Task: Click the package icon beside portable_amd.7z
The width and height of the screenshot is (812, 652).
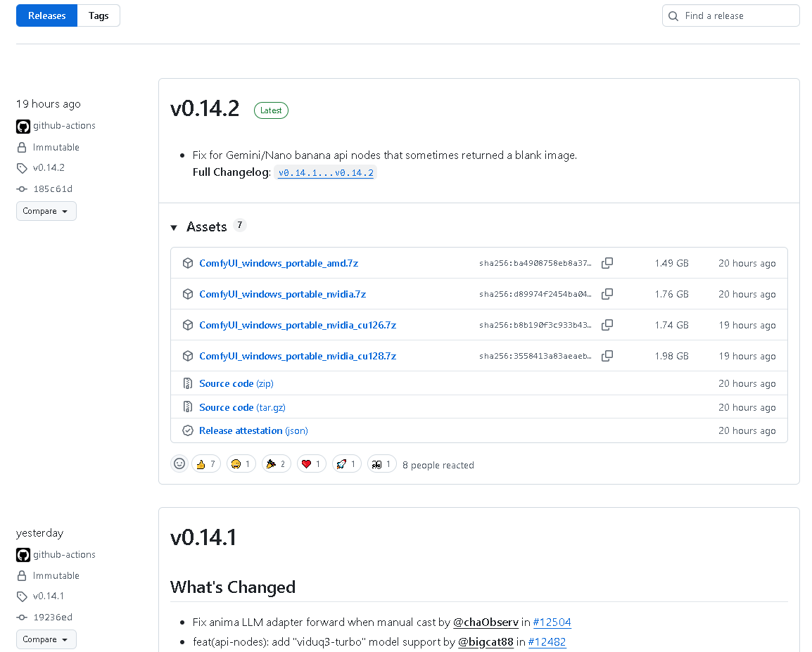Action: coord(188,263)
